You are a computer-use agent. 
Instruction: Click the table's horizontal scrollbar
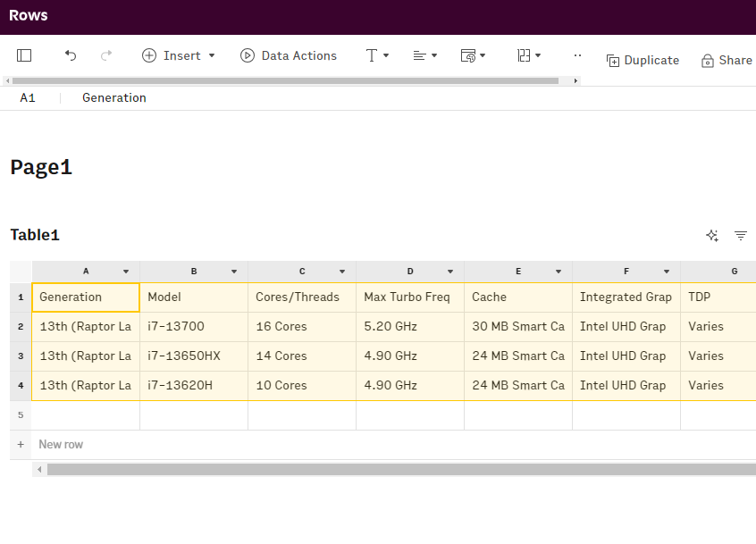393,469
